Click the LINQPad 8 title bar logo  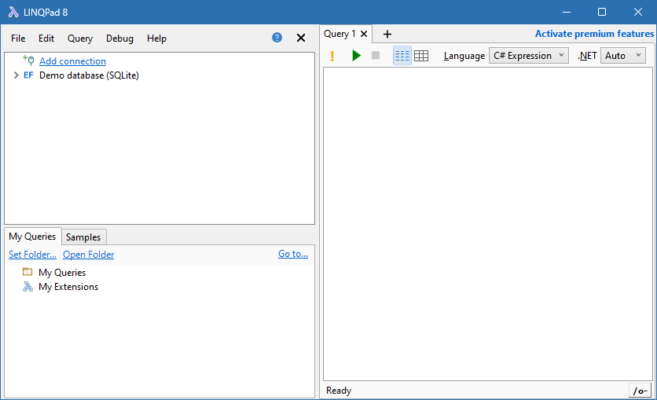click(x=13, y=12)
